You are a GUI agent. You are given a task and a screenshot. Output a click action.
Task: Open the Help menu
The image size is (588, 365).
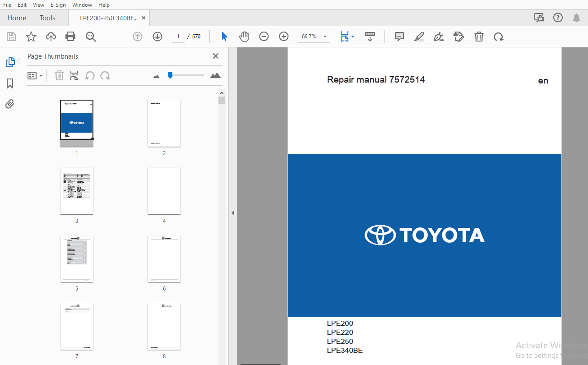click(104, 5)
